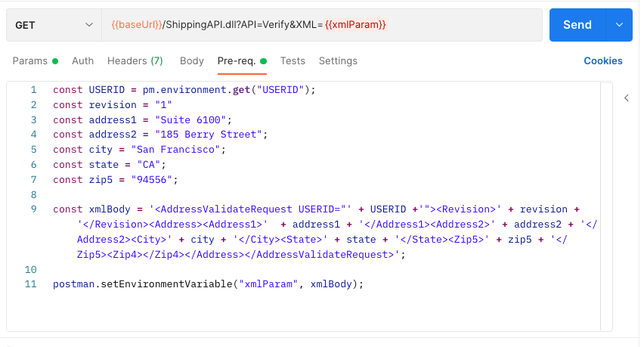Image resolution: width=644 pixels, height=347 pixels.
Task: Expand the Send options arrow
Action: [x=619, y=25]
